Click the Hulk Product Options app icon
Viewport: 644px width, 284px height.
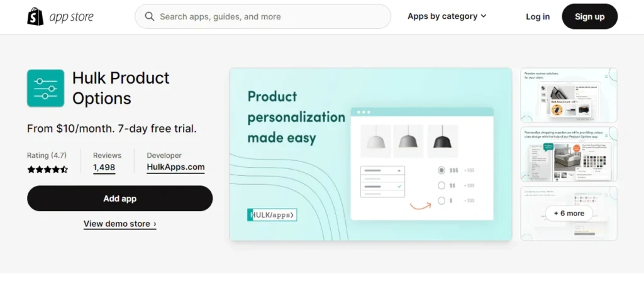(x=45, y=88)
